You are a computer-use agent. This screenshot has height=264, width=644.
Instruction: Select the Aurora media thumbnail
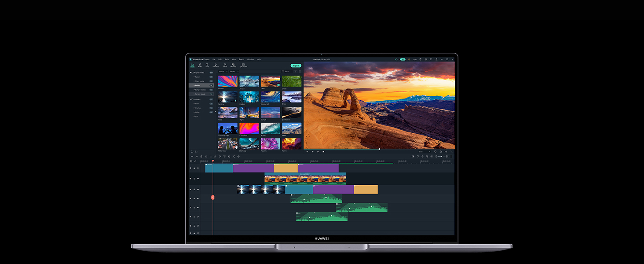click(249, 81)
